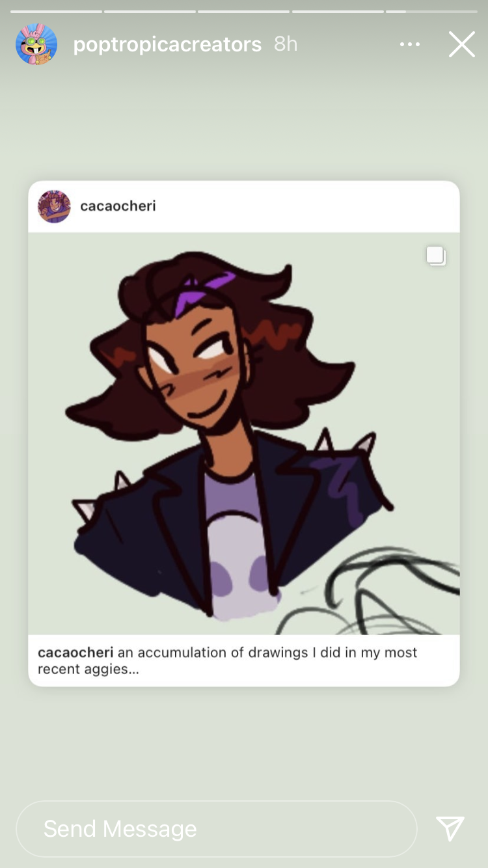Open the cacaocheri username in post header
Screen dimensions: 488x868
pos(118,206)
